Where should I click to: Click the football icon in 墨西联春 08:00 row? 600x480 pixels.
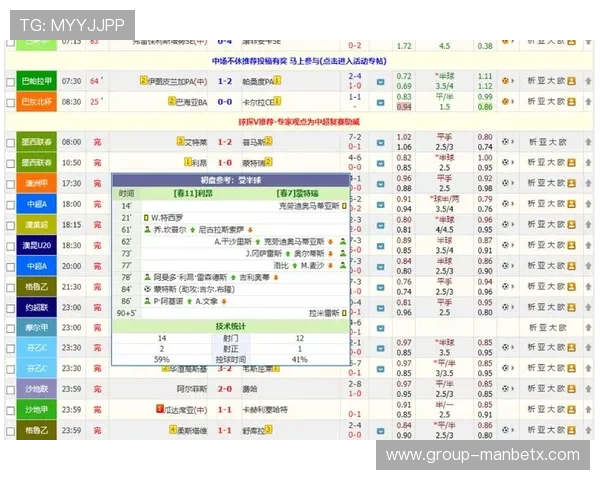pyautogui.click(x=506, y=142)
